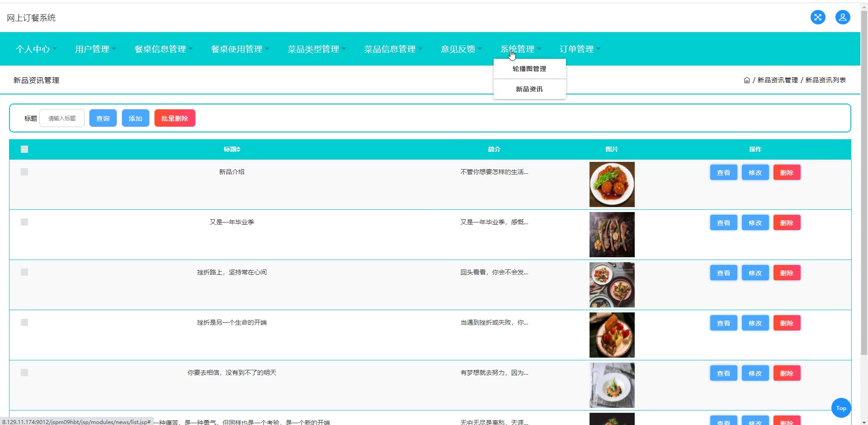View the 又是一年毕业季 entry
This screenshot has width=868, height=425.
pos(724,222)
